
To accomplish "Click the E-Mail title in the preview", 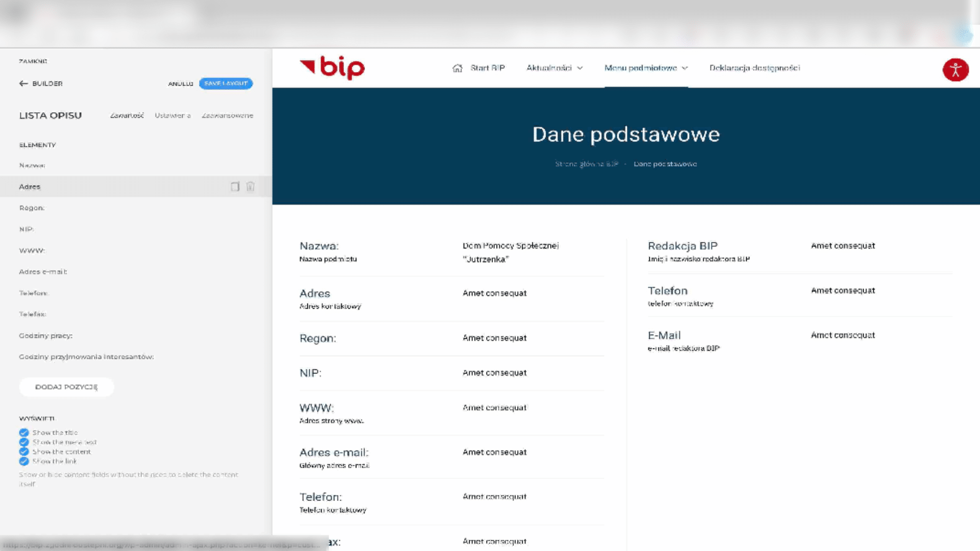I will coord(664,336).
